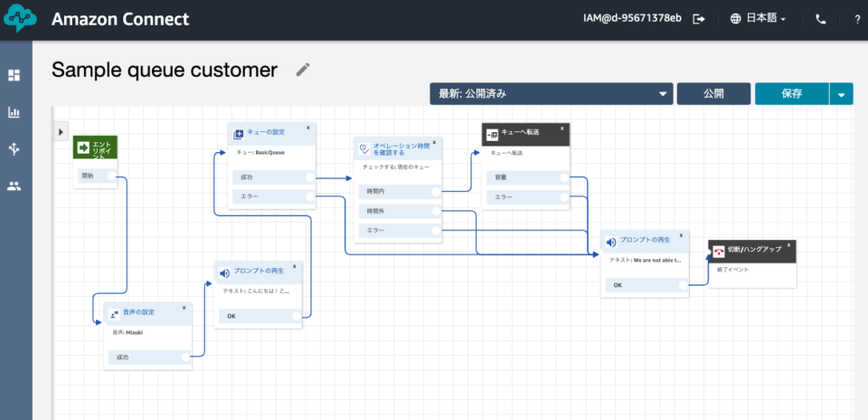Click OK connector on 'We are not able' prompt
The height and width of the screenshot is (420, 868).
click(684, 285)
